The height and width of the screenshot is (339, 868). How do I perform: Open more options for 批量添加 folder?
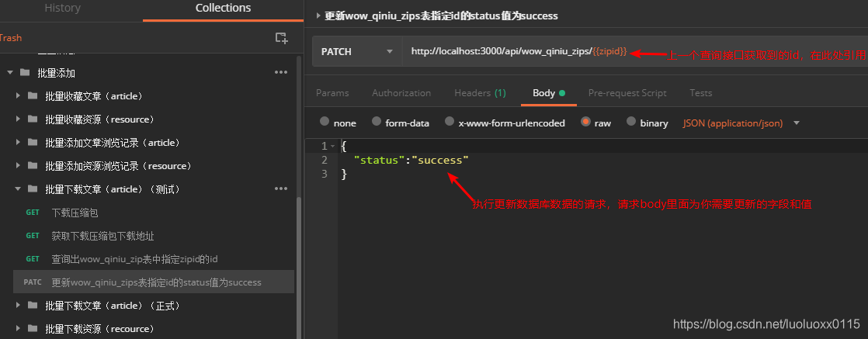281,72
